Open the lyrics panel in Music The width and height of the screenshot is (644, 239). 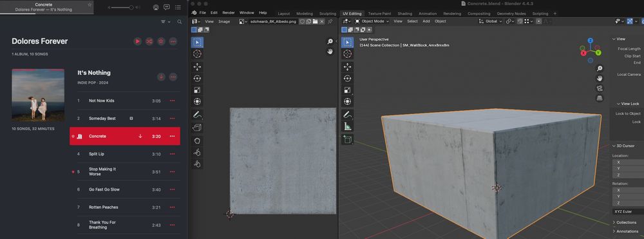coord(167,7)
